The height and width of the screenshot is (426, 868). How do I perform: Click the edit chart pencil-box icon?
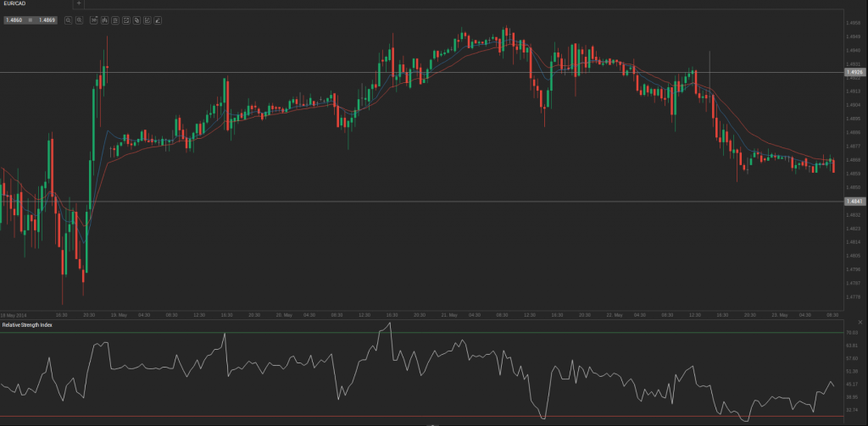(x=147, y=19)
